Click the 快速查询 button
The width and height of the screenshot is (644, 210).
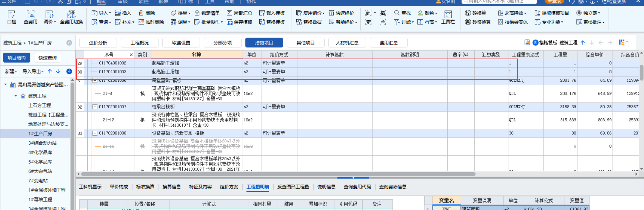pyautogui.click(x=48, y=58)
